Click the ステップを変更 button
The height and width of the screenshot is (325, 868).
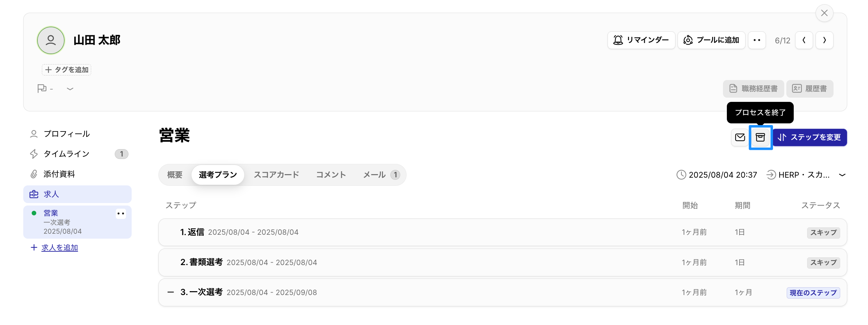(810, 137)
